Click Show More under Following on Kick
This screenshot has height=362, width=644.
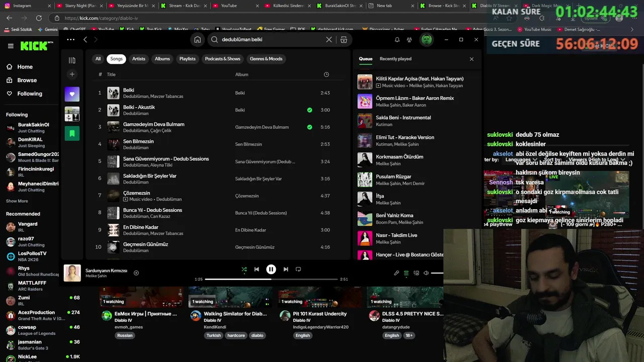pos(17,201)
